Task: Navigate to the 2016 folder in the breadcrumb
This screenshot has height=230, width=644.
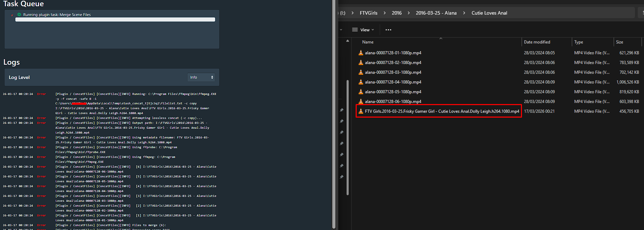Action: [397, 13]
